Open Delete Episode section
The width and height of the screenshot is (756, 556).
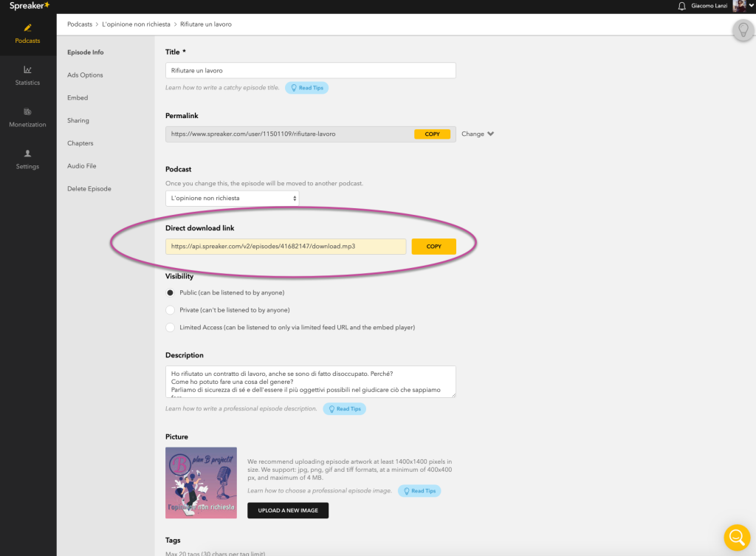click(89, 188)
